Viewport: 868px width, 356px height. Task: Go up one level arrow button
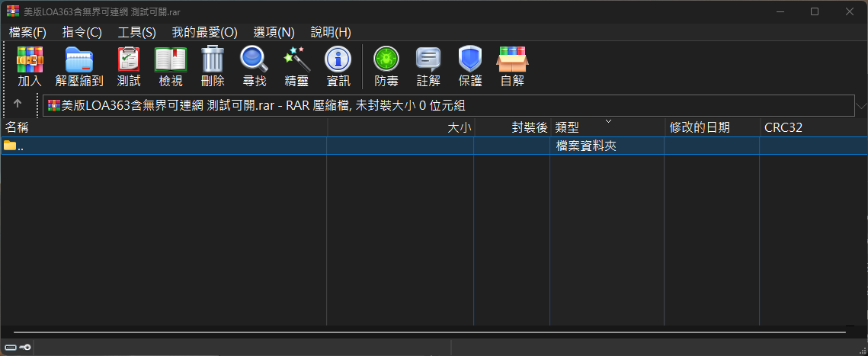[x=18, y=104]
